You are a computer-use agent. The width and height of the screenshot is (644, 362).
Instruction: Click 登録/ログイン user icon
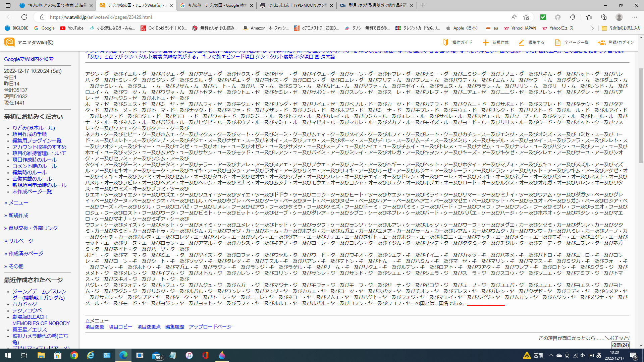[601, 43]
